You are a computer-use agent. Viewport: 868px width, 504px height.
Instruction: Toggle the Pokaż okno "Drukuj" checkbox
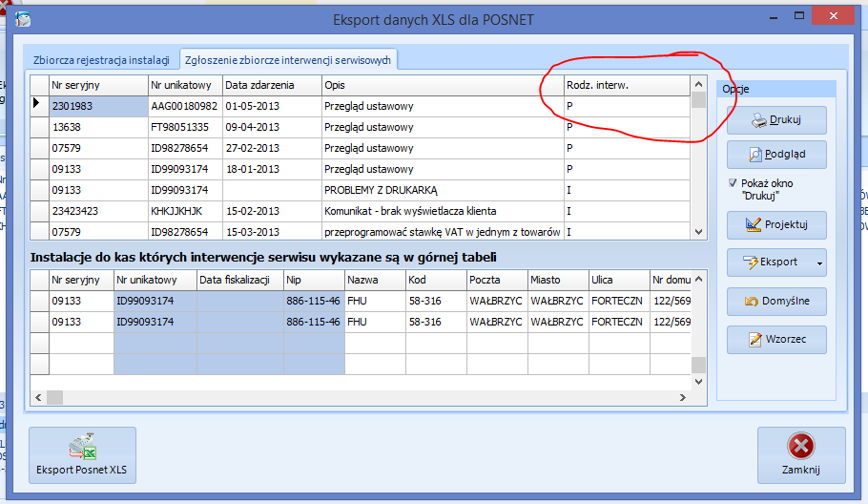click(x=733, y=182)
